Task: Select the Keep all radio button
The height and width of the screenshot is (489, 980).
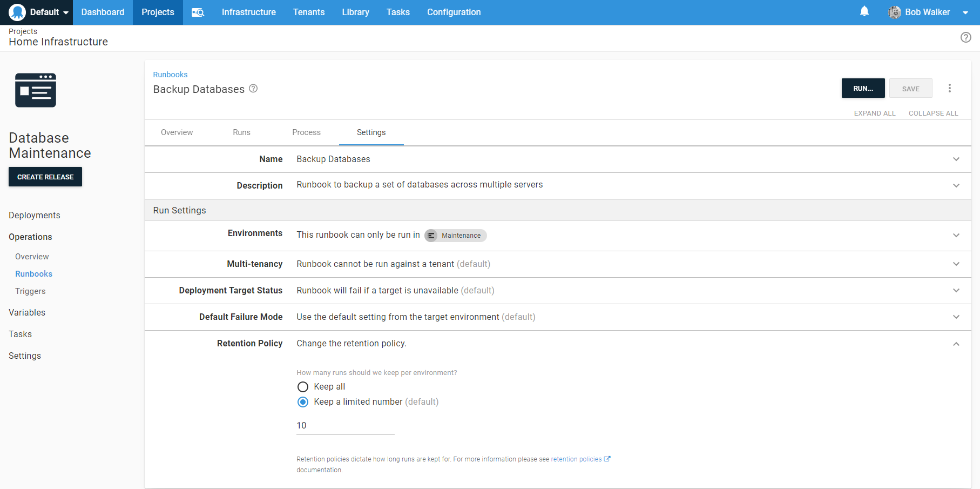Action: 303,387
